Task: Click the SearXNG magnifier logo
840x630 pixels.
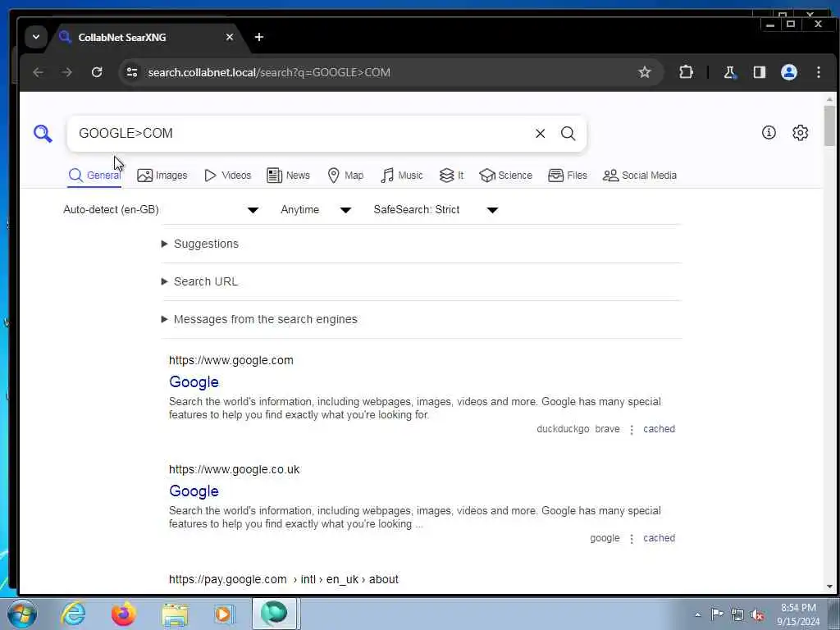Action: [x=43, y=134]
